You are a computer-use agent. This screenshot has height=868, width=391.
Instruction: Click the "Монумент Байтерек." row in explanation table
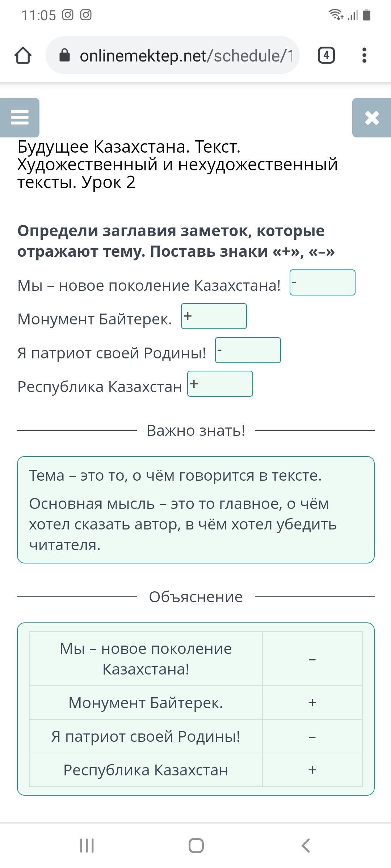(x=146, y=703)
